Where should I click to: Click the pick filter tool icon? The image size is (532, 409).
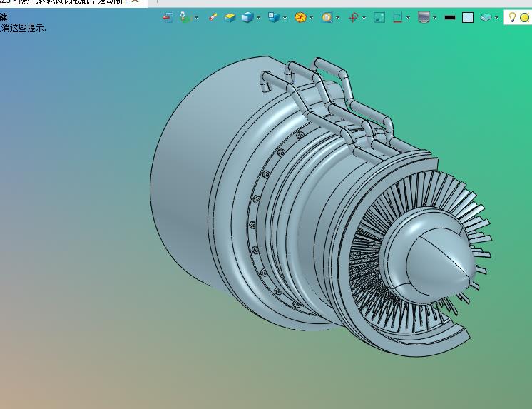pyautogui.click(x=185, y=17)
